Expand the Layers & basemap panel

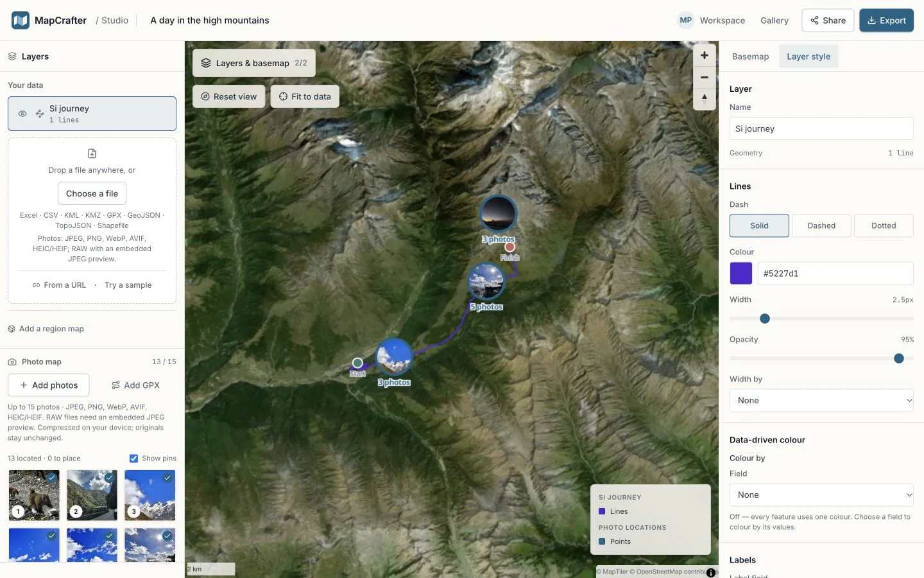(254, 63)
